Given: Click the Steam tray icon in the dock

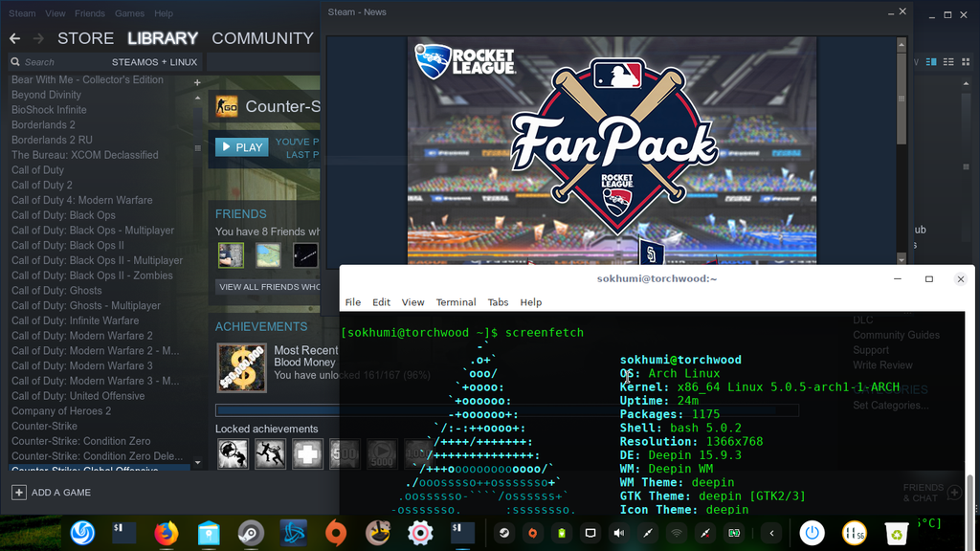Looking at the screenshot, I should pos(503,533).
